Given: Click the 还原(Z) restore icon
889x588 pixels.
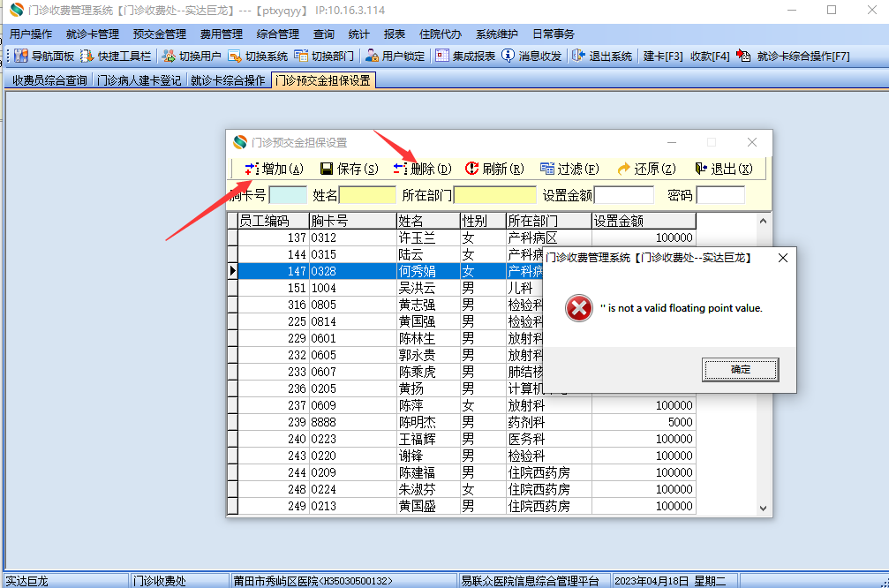Looking at the screenshot, I should [623, 169].
